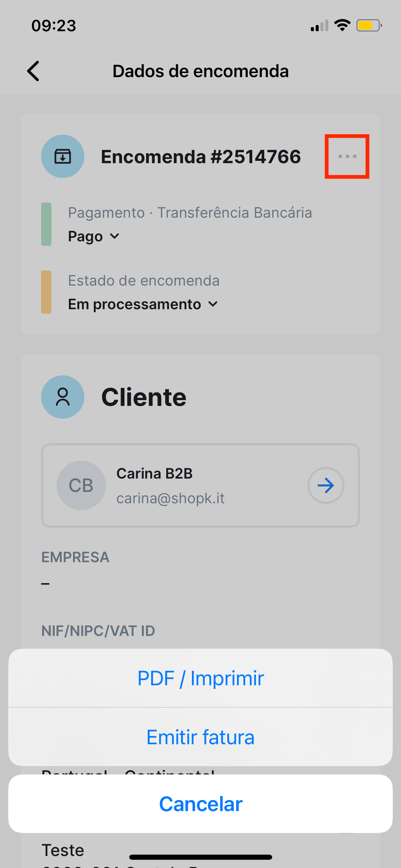Expand the Pago payment status dropdown
Image resolution: width=401 pixels, height=868 pixels.
[x=93, y=236]
